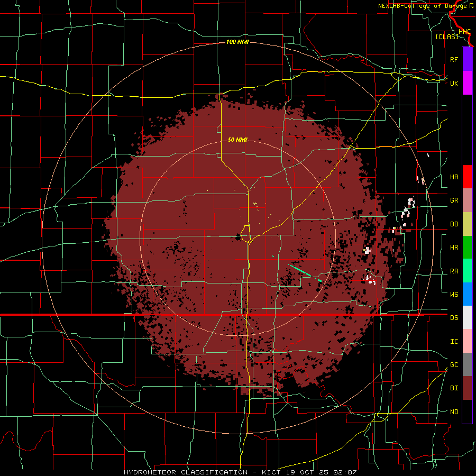Click the RA light green legend swatch
476x476 pixels.
point(467,271)
